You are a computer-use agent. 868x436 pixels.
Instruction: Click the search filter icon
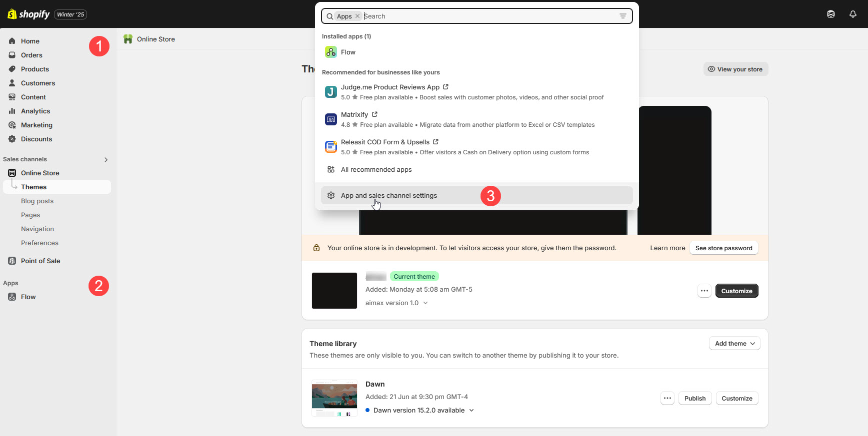623,16
